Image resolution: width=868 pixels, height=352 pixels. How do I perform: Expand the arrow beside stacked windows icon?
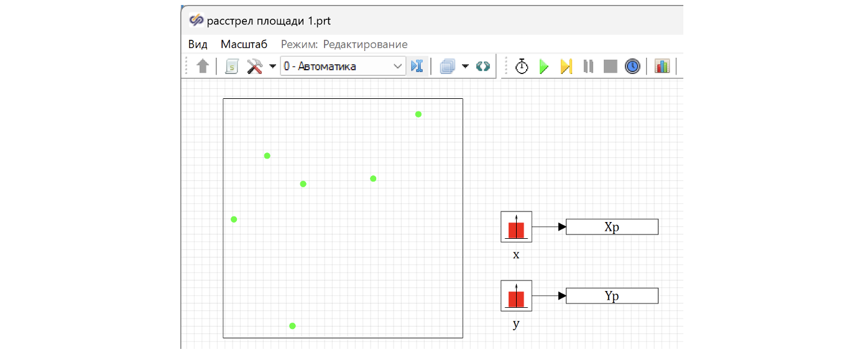pyautogui.click(x=465, y=67)
